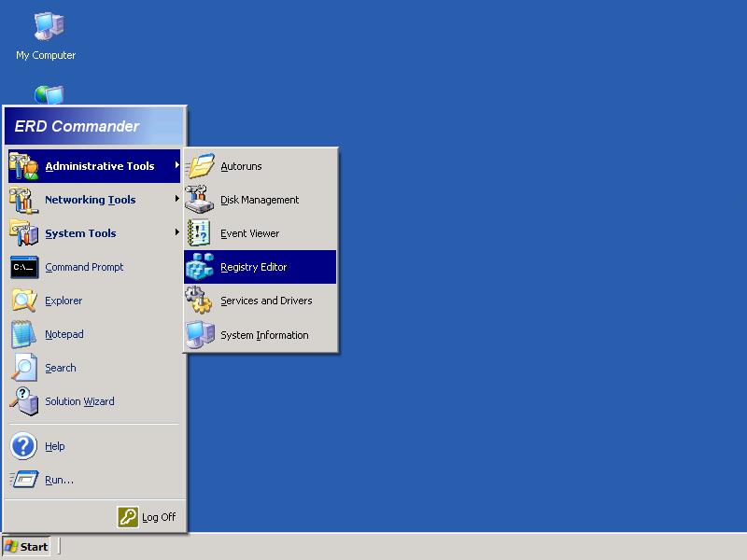Viewport: 747px width, 560px height.
Task: Click the Search document magnifier icon
Action: point(24,368)
